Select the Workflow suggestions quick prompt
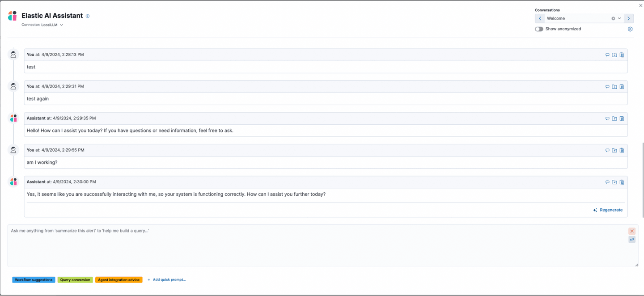 point(34,280)
